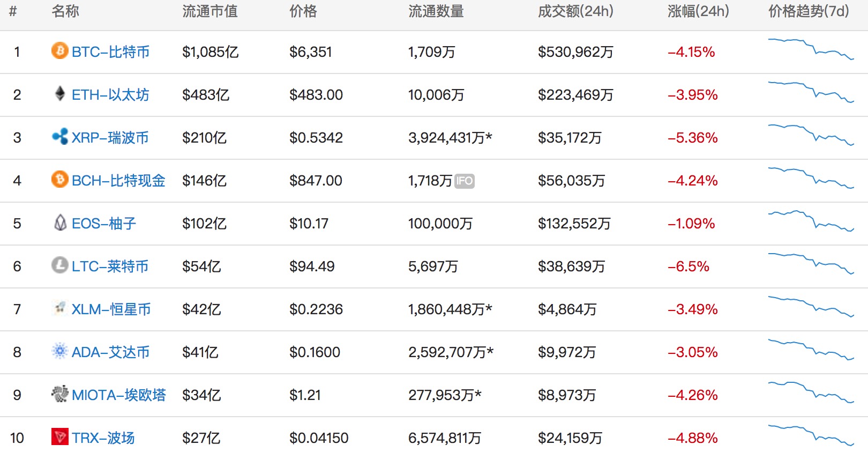This screenshot has height=459, width=868.
Task: Click the XRP supply 3,924,431万*
Action: click(x=450, y=138)
